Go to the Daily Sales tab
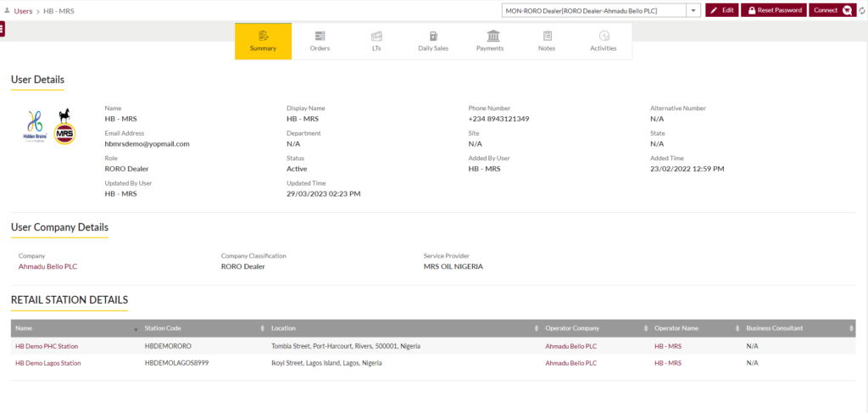This screenshot has height=413, width=868. [433, 42]
